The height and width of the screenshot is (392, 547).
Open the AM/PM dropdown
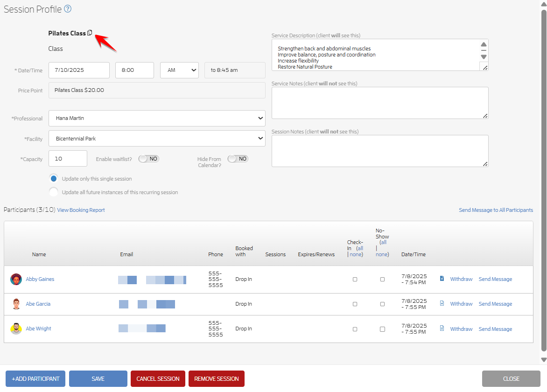pyautogui.click(x=179, y=70)
